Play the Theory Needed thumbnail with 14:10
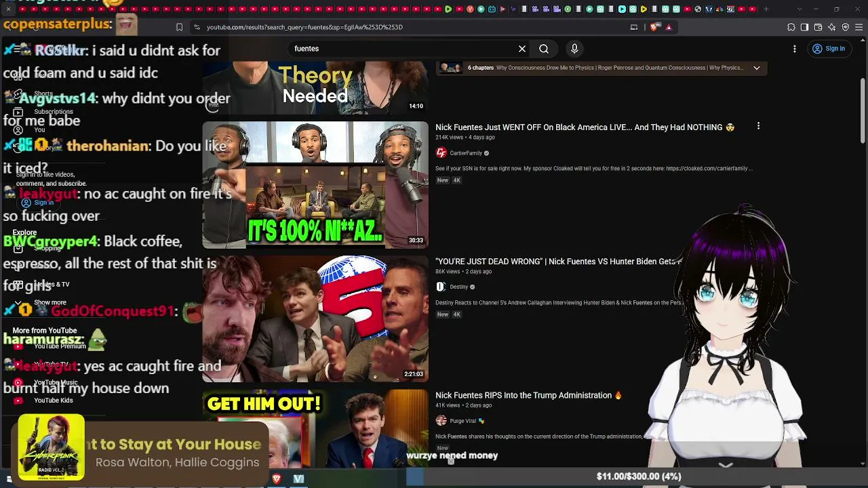868x488 pixels. point(315,87)
